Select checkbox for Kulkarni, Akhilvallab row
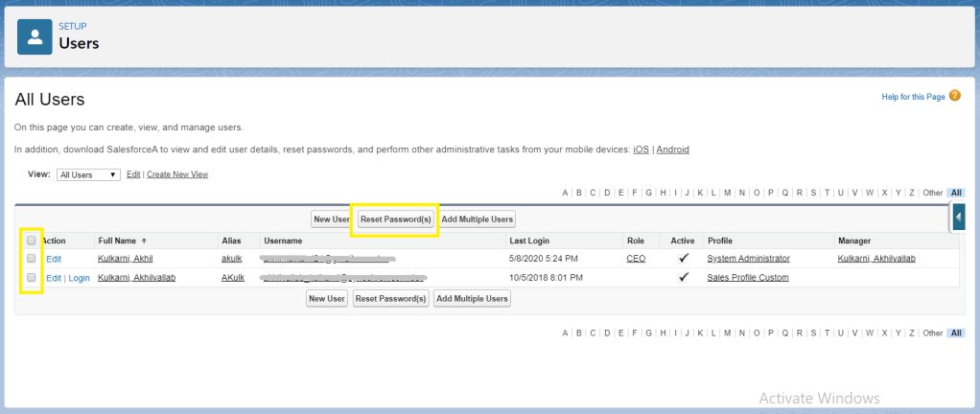The height and width of the screenshot is (414, 980). click(32, 277)
